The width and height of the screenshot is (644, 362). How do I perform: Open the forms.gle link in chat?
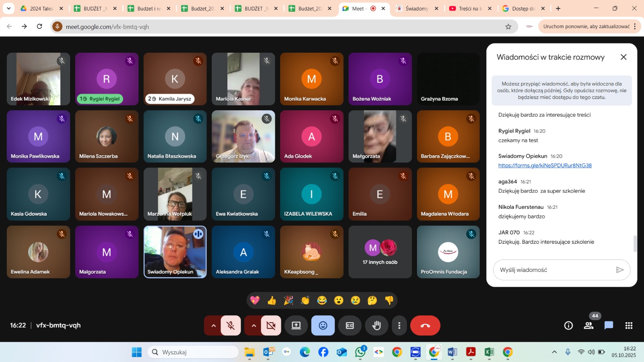tap(545, 165)
